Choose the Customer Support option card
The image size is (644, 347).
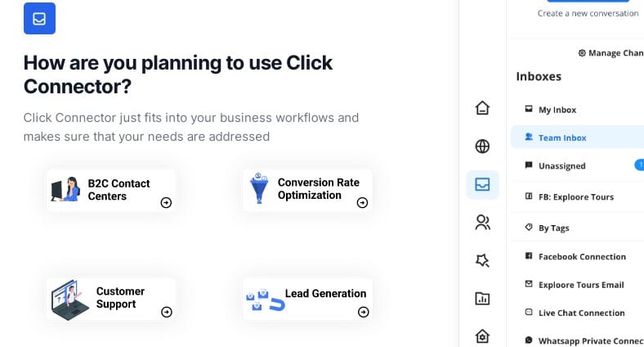pyautogui.click(x=111, y=300)
